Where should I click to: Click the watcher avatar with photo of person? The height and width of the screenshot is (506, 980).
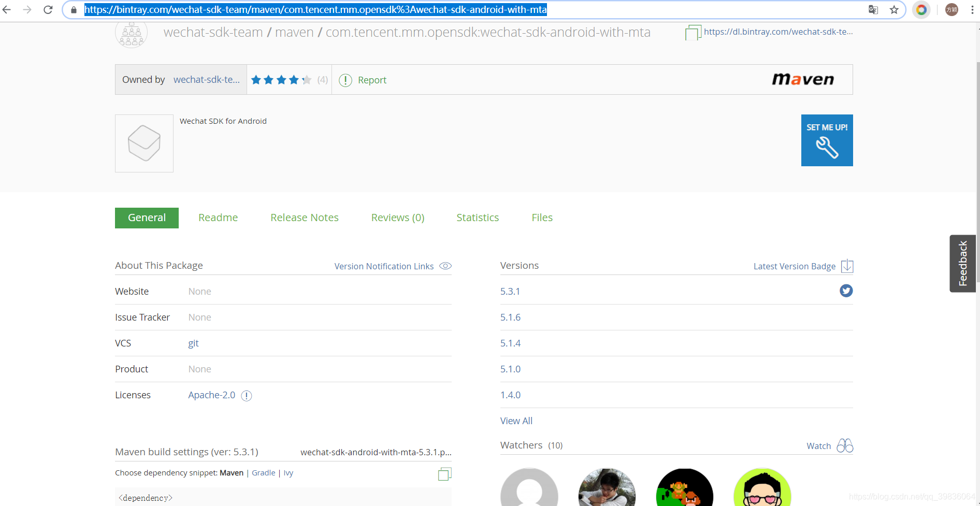pos(607,487)
